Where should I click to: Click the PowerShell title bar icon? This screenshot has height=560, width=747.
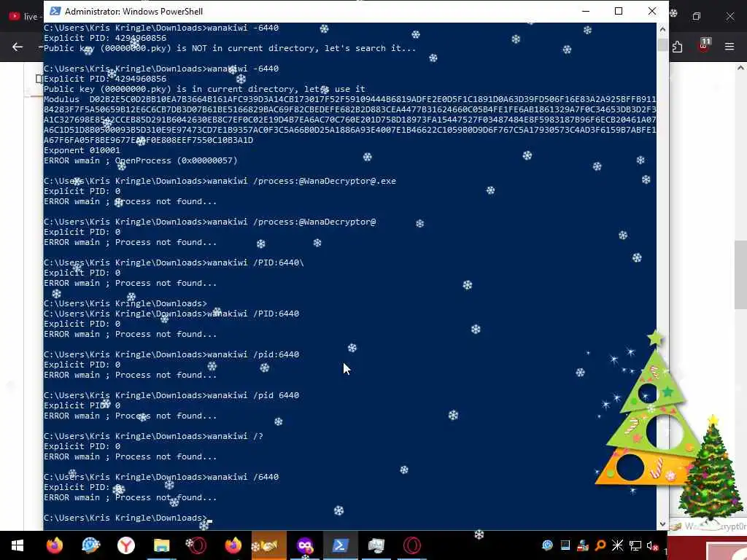pos(55,11)
